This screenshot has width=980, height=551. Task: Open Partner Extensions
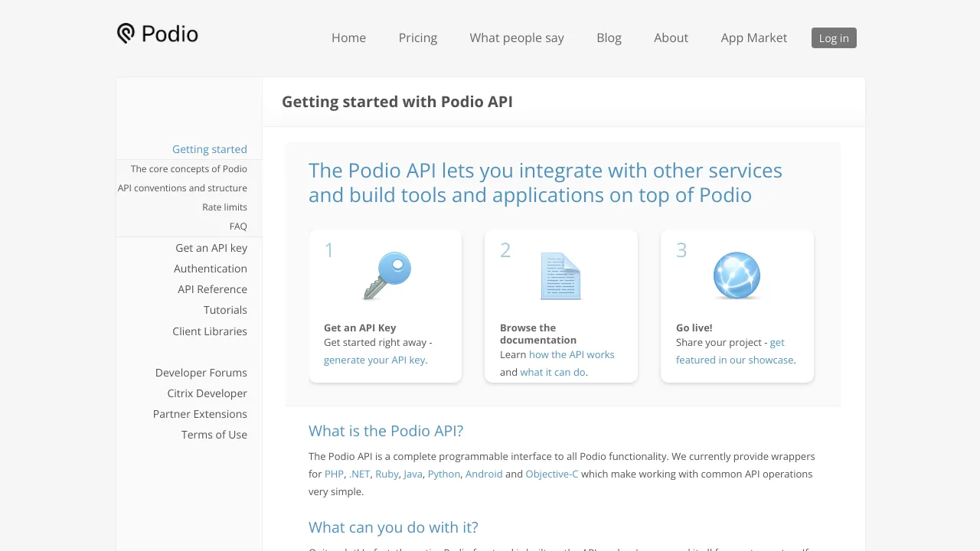point(200,414)
